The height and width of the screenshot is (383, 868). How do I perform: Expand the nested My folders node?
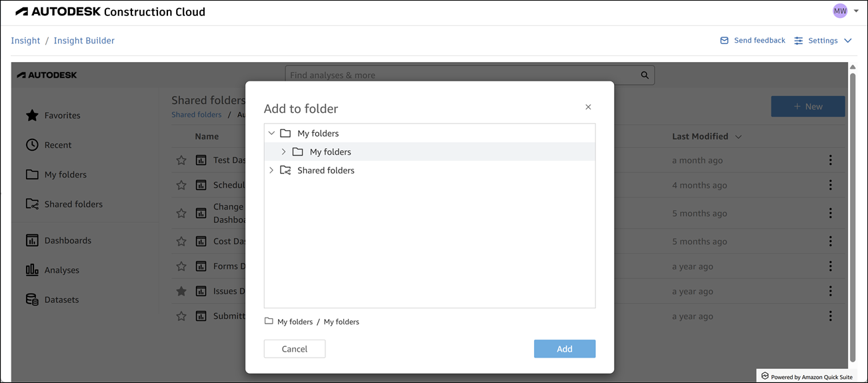coord(283,152)
